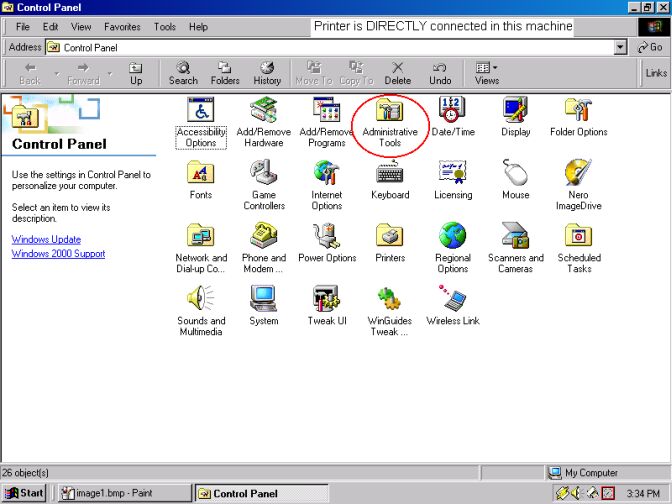Screen dimensions: 672x504
Task: Open the Accessibility Options icon
Action: (x=201, y=110)
